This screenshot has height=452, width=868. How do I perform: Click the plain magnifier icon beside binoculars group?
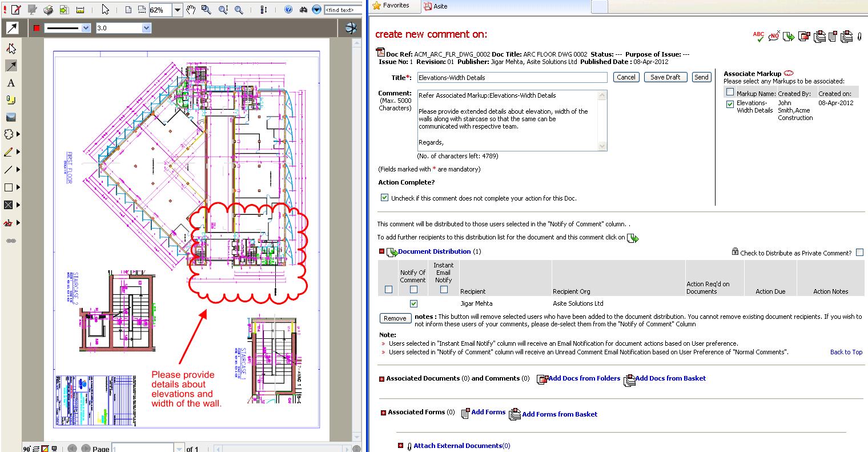[x=239, y=10]
